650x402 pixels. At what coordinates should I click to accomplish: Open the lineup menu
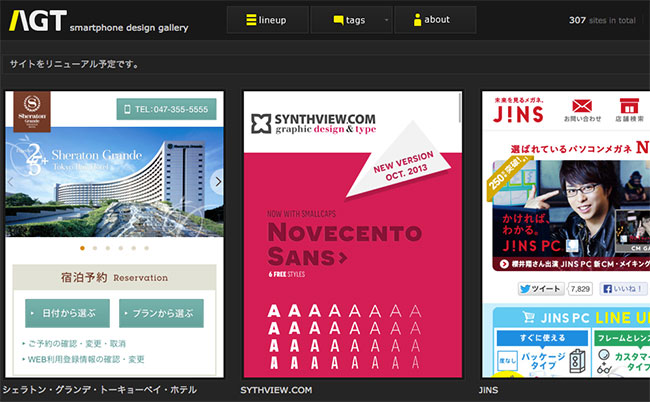pyautogui.click(x=267, y=20)
